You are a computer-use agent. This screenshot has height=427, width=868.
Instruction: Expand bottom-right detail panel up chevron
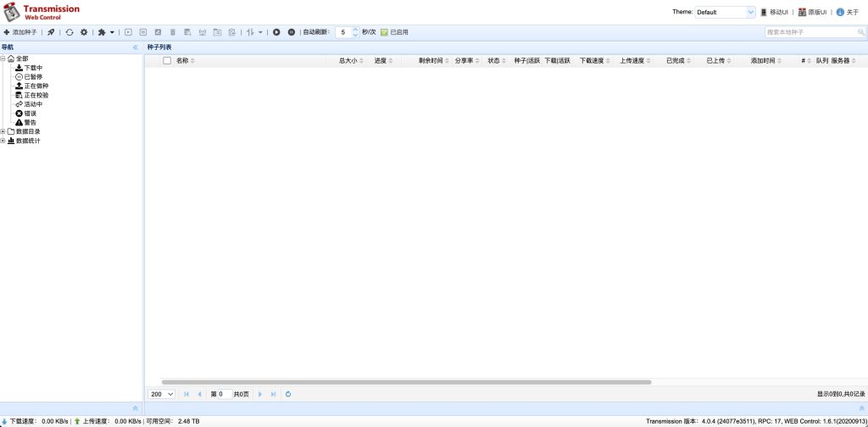point(861,408)
